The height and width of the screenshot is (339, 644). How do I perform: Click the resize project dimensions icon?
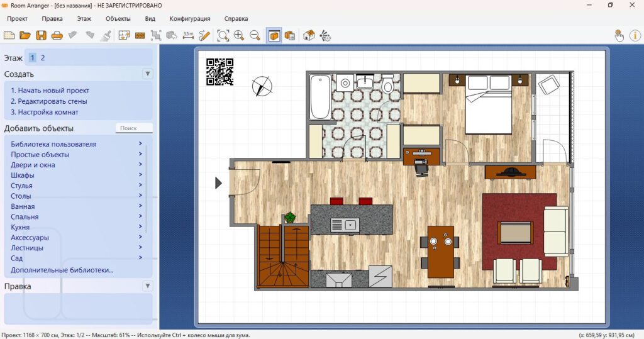click(x=156, y=36)
